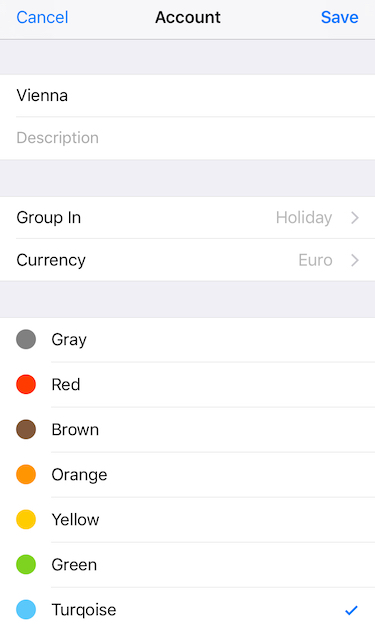Pick the brown color circle
Screen dimensions: 375x632
pos(26,429)
